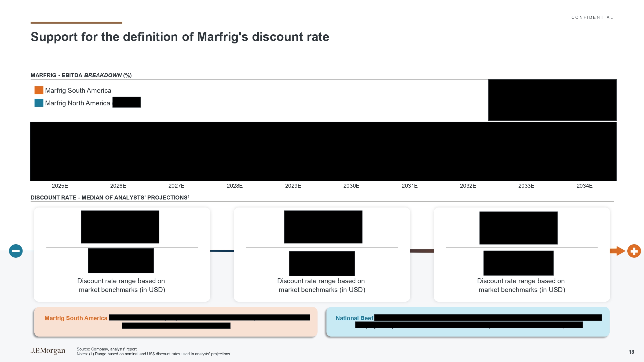Select the slide title about Marfrig's discount rate

[x=180, y=37]
